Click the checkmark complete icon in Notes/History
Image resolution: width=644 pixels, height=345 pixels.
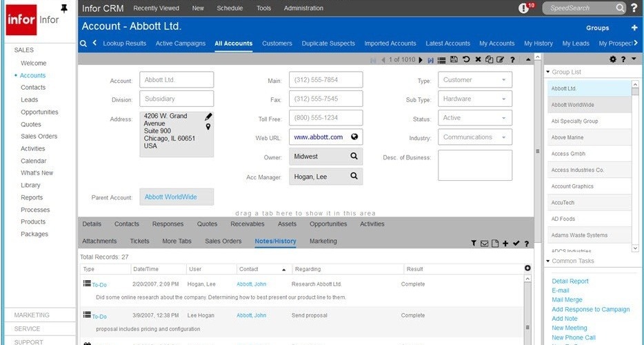tap(516, 244)
